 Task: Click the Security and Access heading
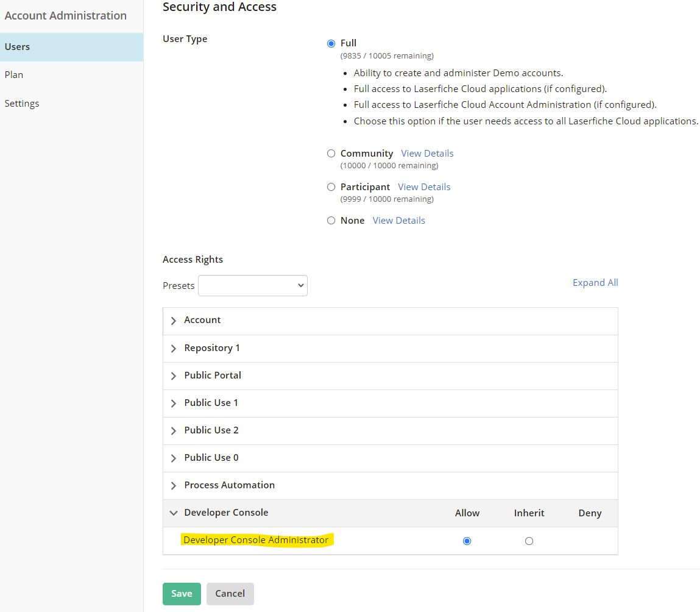pos(220,7)
